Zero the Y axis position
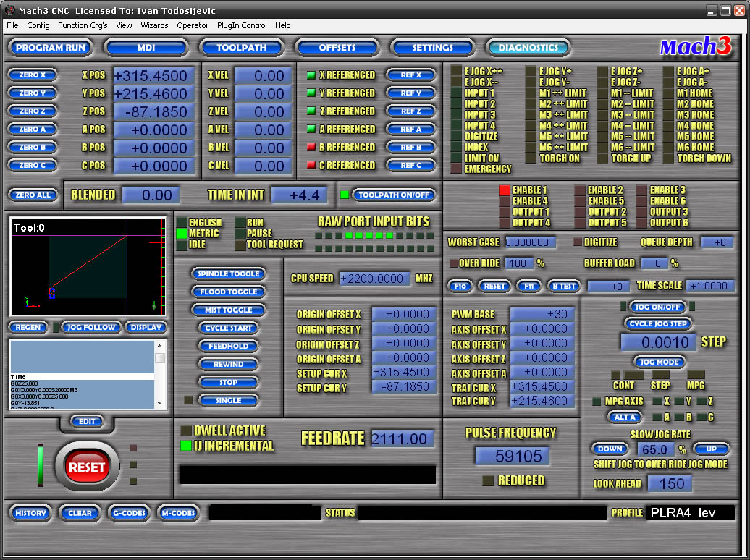This screenshot has width=750, height=560. (33, 93)
